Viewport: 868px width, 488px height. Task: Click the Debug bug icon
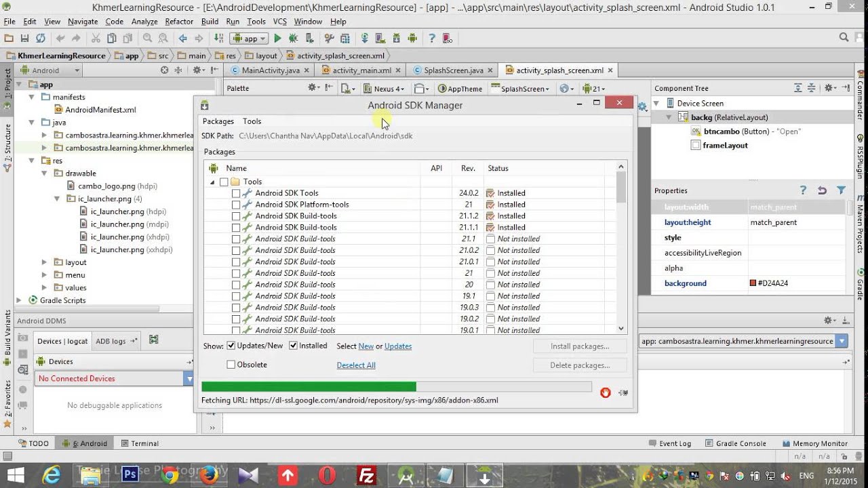pos(294,39)
